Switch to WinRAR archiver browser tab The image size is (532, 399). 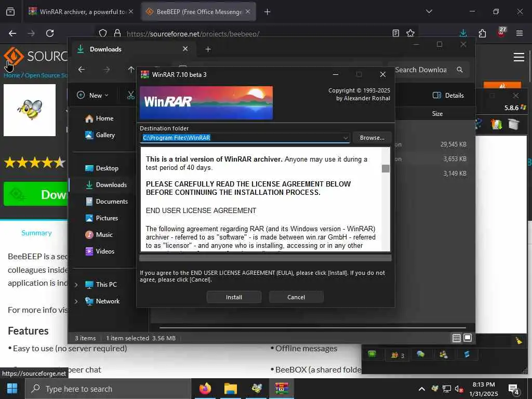(81, 12)
